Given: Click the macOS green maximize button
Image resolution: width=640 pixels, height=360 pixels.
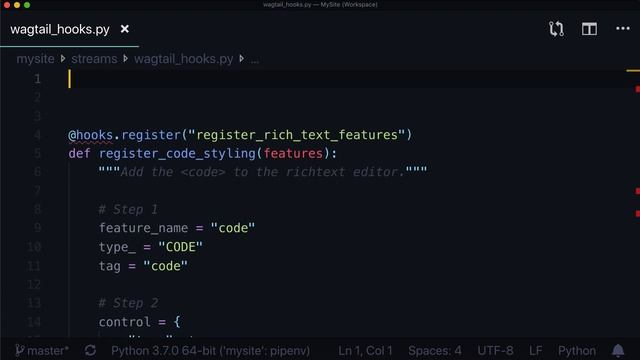Looking at the screenshot, I should (x=27, y=5).
